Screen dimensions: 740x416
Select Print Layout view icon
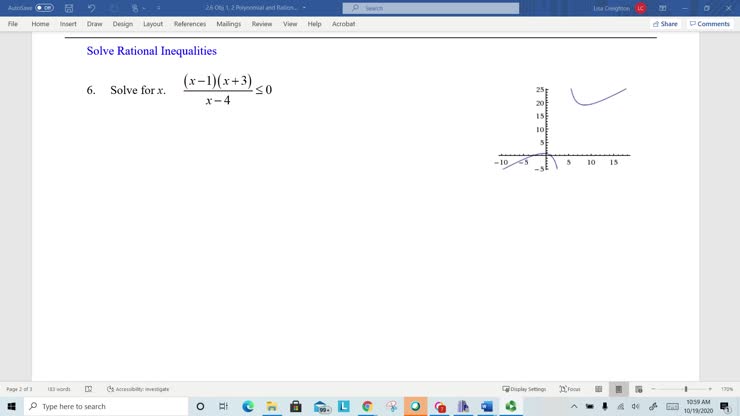[619, 389]
